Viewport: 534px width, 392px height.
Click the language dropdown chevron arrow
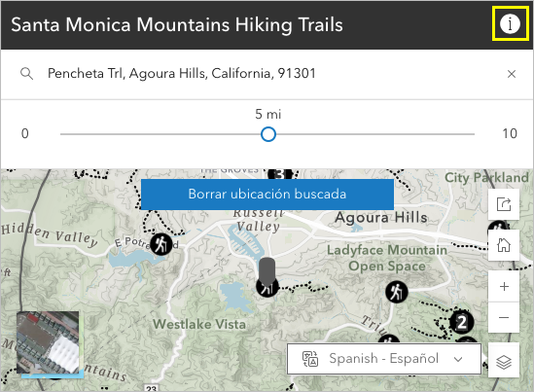tap(458, 359)
